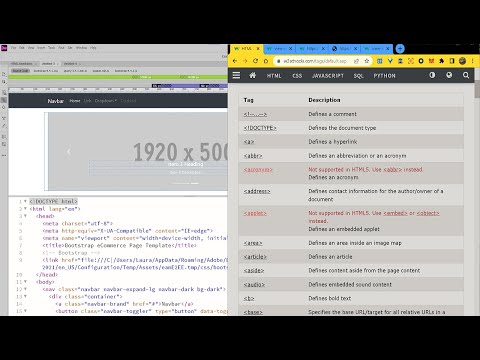Collapse the button tag at line 15
The height and width of the screenshot is (360, 480).
[x=25, y=311]
